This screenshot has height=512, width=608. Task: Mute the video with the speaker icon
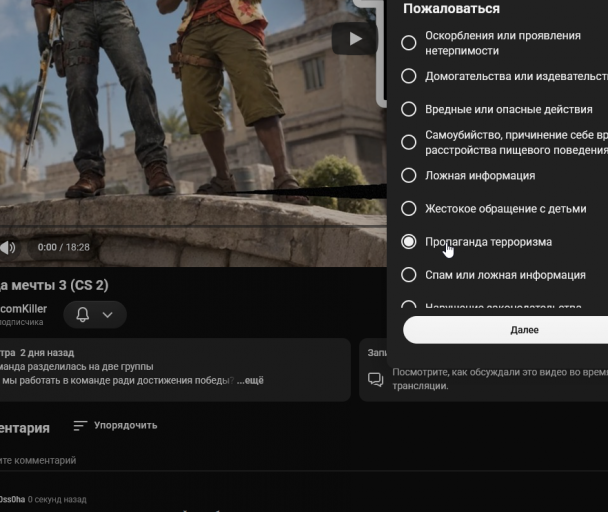8,247
